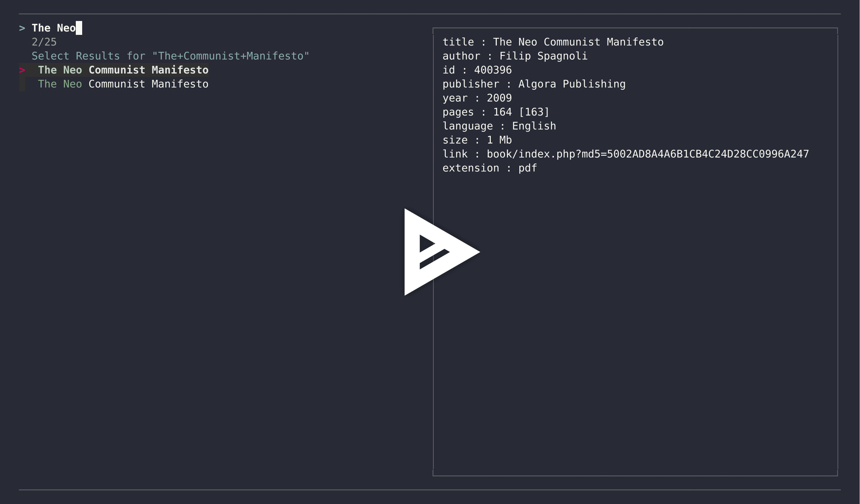860x504 pixels.
Task: Click the pink selection pointer arrow
Action: [23, 70]
